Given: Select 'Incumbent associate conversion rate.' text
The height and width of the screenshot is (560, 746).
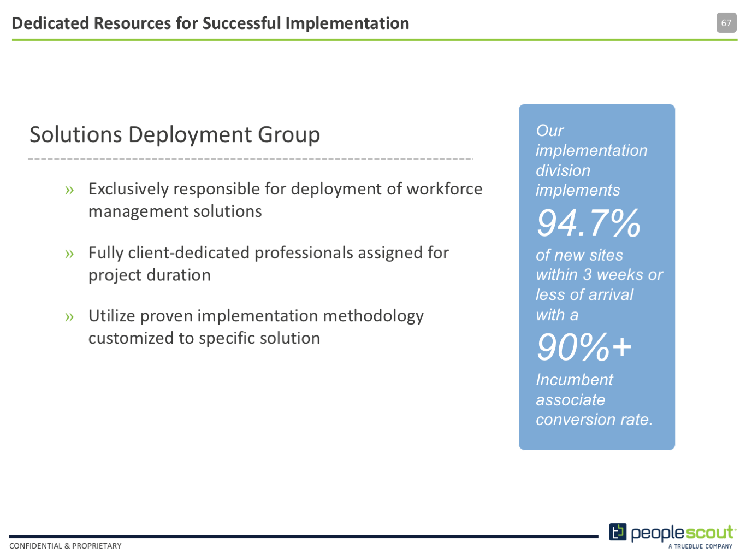Looking at the screenshot, I should tap(594, 399).
